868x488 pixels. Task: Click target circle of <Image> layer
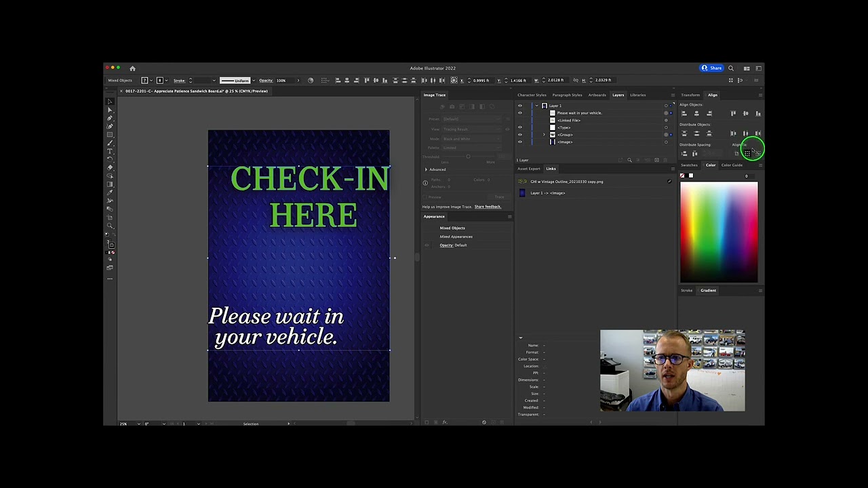click(x=666, y=142)
